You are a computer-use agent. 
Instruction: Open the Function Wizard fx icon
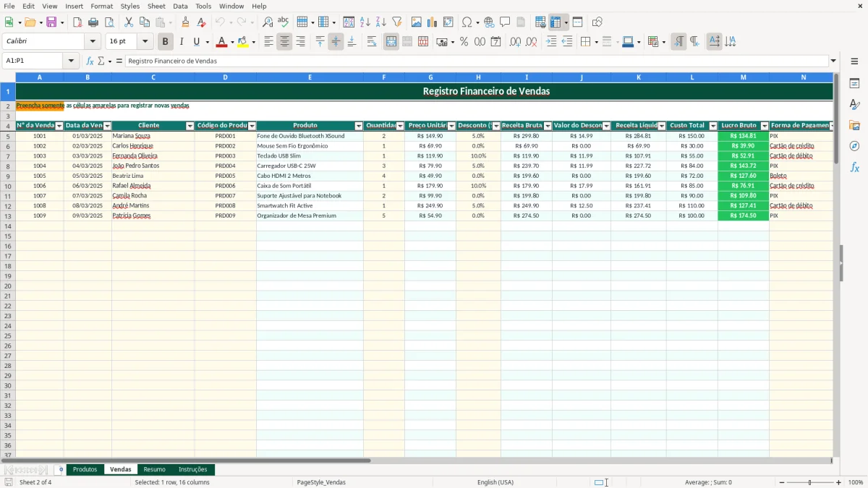pyautogui.click(x=90, y=61)
